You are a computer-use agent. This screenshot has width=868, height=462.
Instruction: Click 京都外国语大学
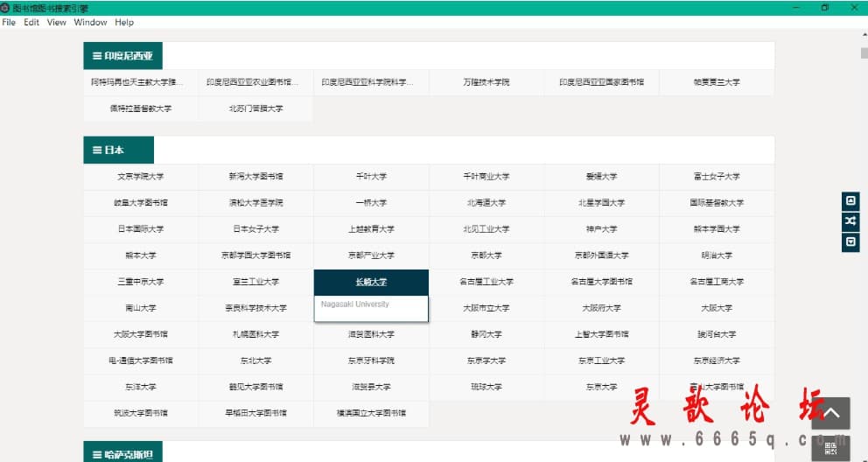pyautogui.click(x=602, y=255)
